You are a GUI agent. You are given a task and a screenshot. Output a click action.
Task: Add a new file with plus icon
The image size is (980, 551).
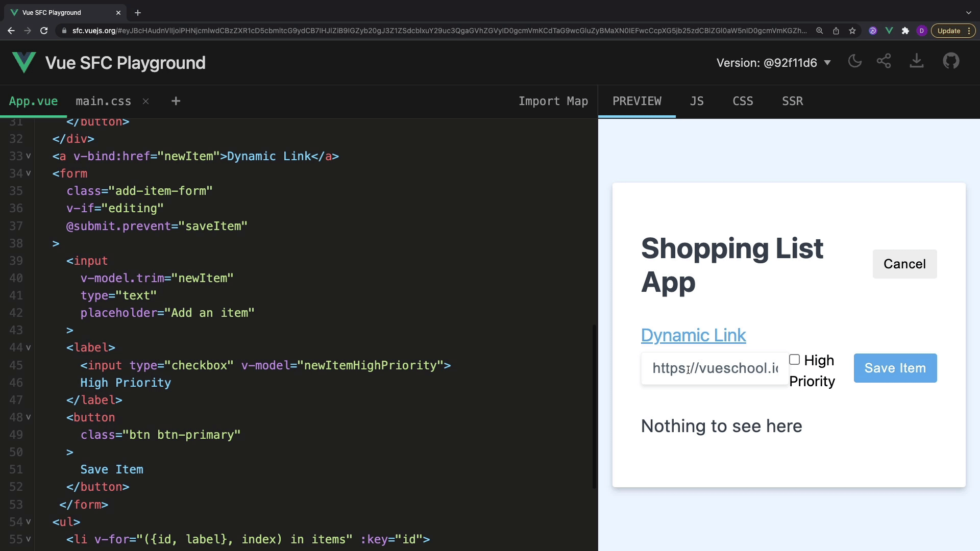(x=176, y=101)
